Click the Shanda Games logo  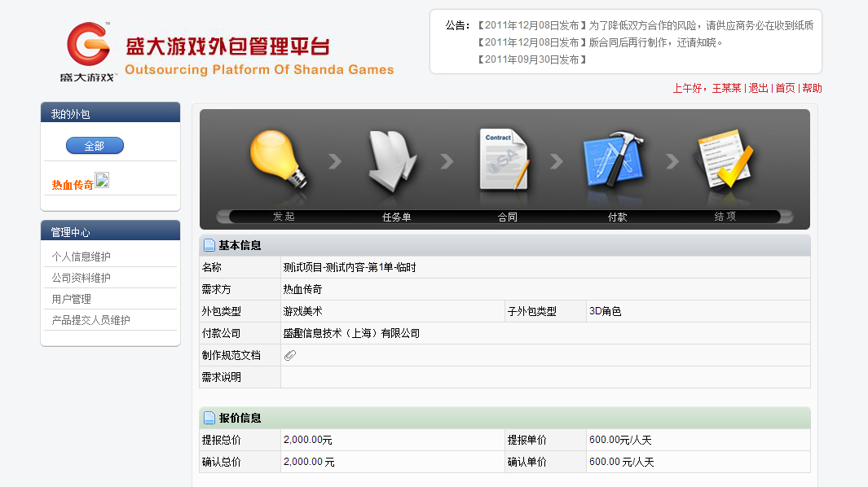point(89,51)
